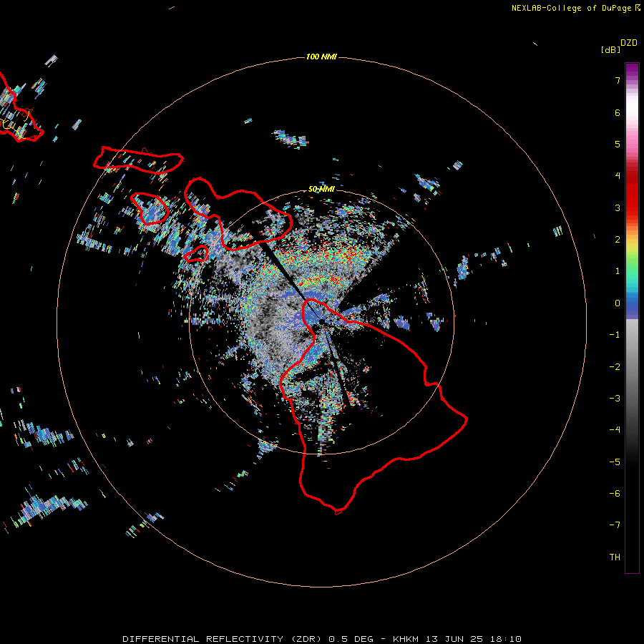Click the red 3 dB band of colorbar
Viewport: 644px width, 644px height.
click(x=632, y=208)
